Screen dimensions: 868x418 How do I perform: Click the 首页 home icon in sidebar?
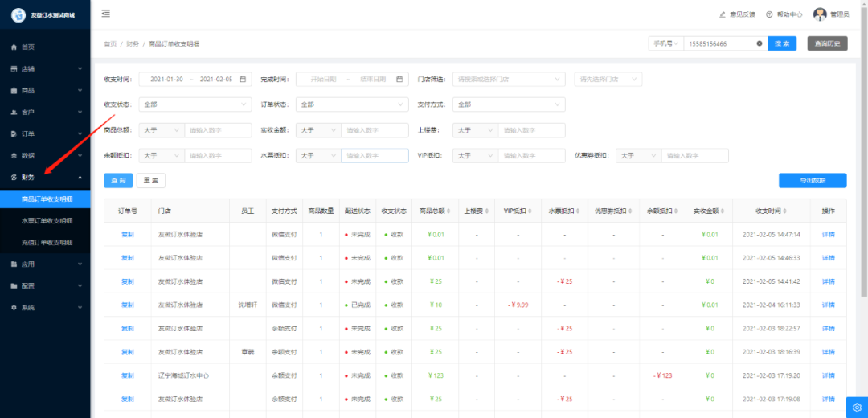pyautogui.click(x=14, y=47)
